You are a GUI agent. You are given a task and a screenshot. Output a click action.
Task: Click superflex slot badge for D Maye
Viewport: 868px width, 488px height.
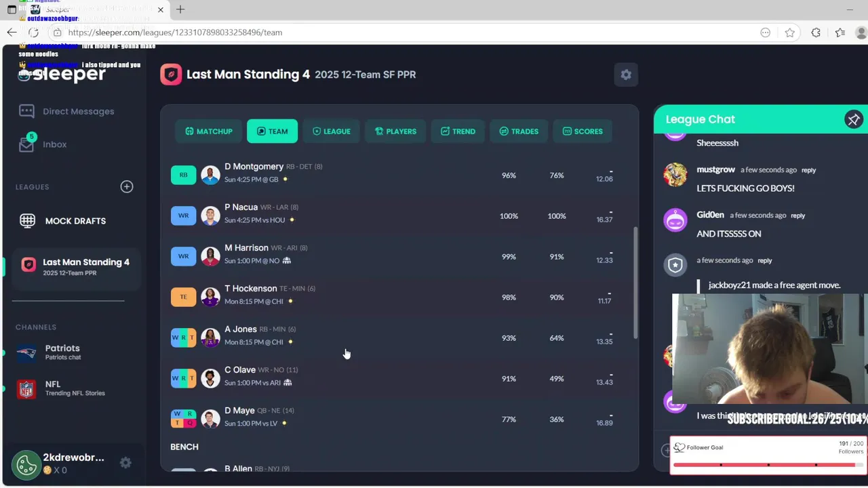tap(183, 419)
